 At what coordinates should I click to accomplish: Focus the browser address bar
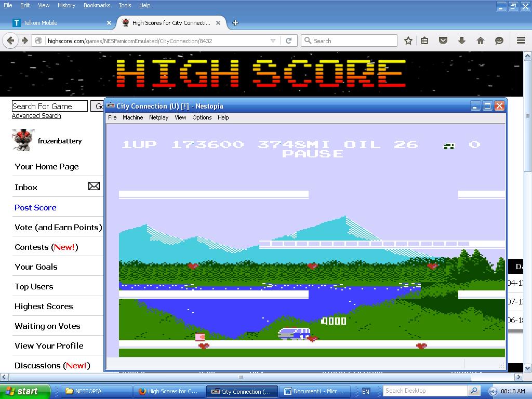pyautogui.click(x=156, y=41)
